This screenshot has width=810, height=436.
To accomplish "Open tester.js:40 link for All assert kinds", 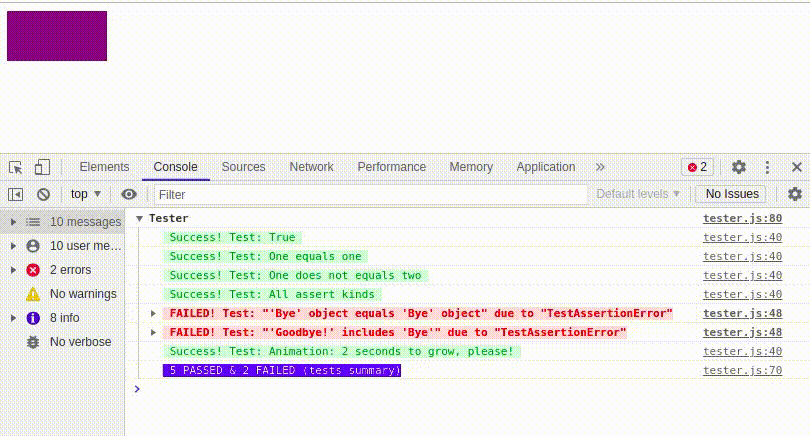I will pos(742,294).
